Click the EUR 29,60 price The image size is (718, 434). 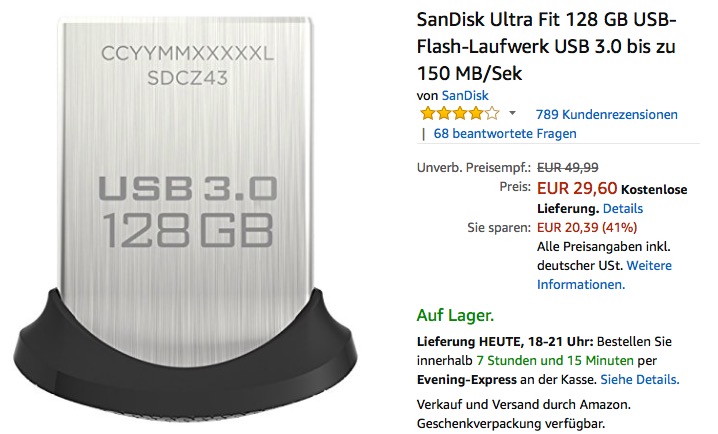577,188
